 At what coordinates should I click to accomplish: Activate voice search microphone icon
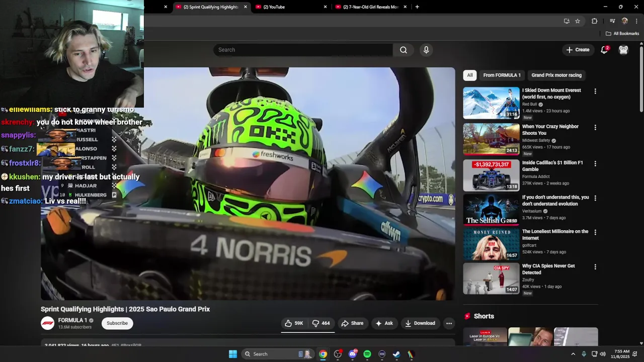pyautogui.click(x=426, y=50)
